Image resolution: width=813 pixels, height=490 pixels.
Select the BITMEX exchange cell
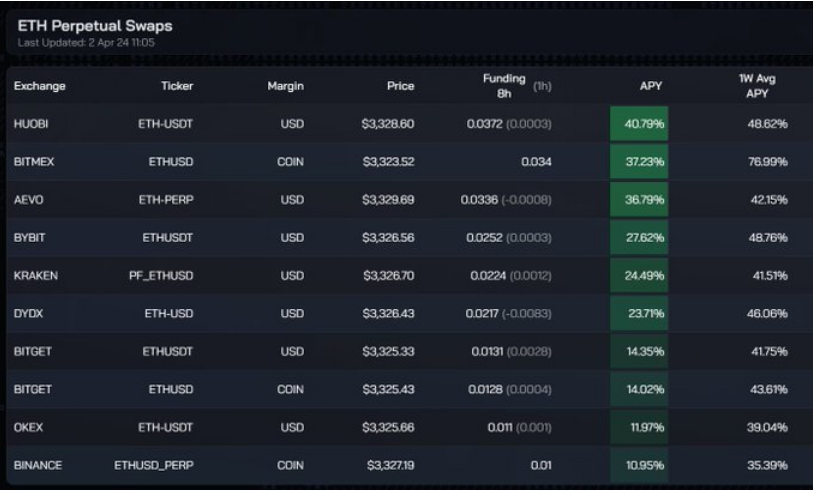click(34, 162)
